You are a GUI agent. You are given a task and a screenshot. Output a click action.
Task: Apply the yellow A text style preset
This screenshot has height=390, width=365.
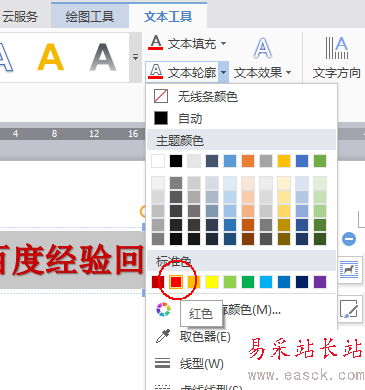50,57
